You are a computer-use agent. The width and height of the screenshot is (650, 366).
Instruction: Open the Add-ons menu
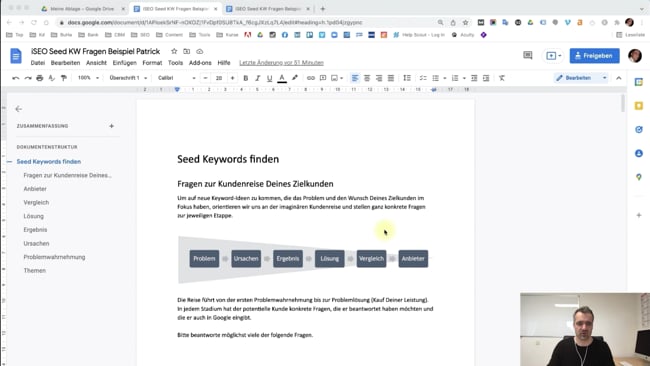click(x=200, y=63)
